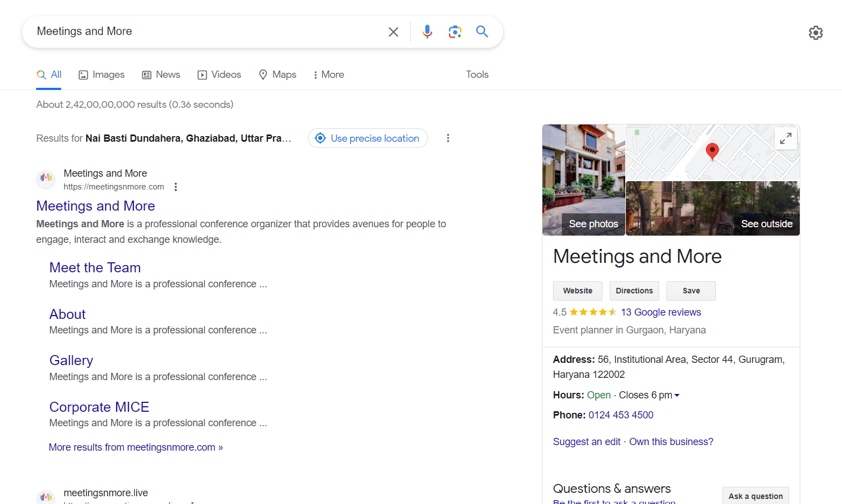
Task: Click the Directions button
Action: point(634,291)
